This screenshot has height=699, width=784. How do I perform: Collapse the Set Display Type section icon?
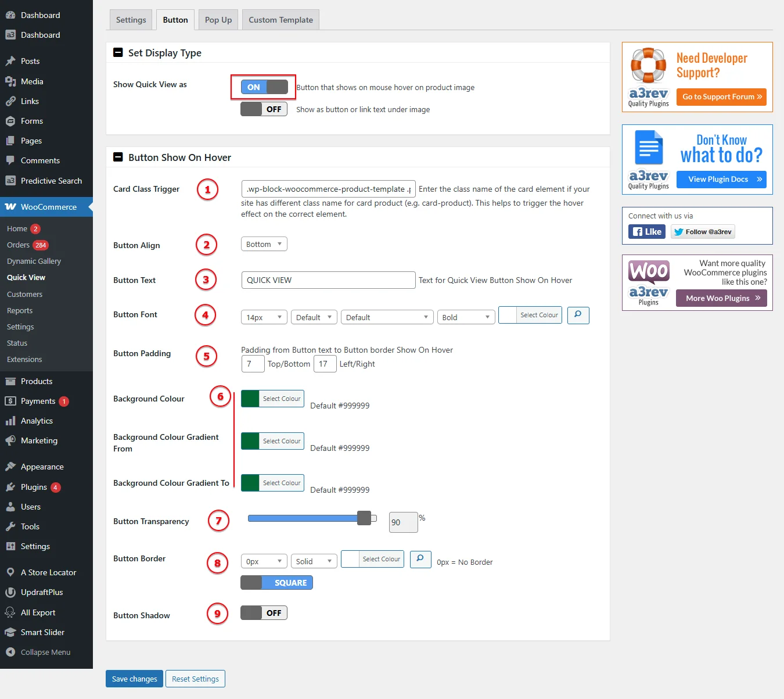point(118,52)
